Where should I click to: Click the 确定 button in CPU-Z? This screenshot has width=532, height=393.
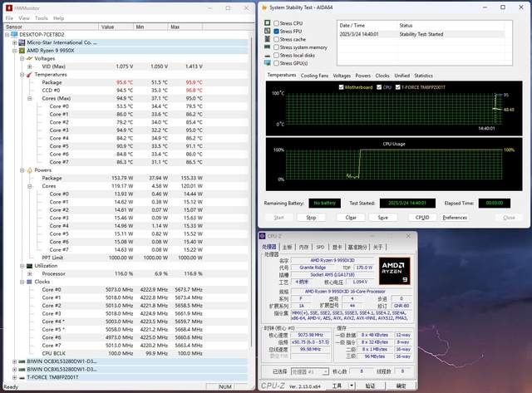[401, 386]
